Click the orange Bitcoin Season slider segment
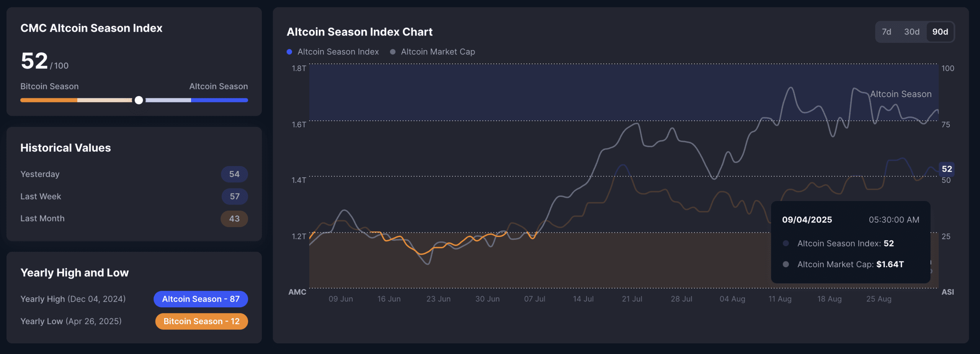 [x=49, y=100]
